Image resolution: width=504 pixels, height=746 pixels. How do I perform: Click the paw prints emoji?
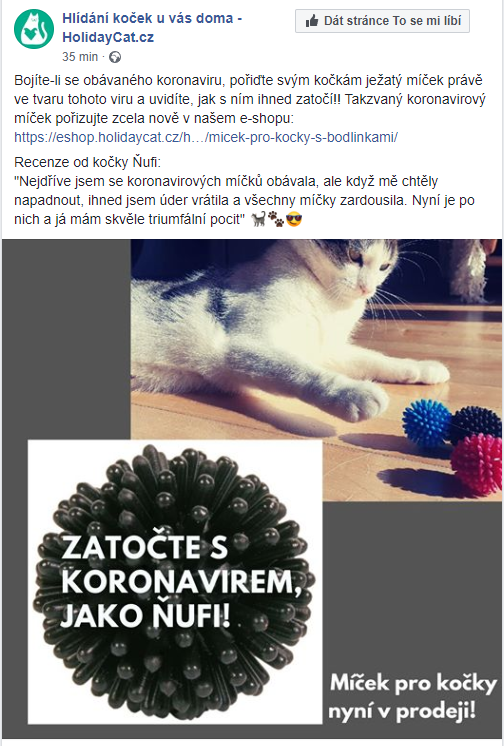click(x=276, y=219)
